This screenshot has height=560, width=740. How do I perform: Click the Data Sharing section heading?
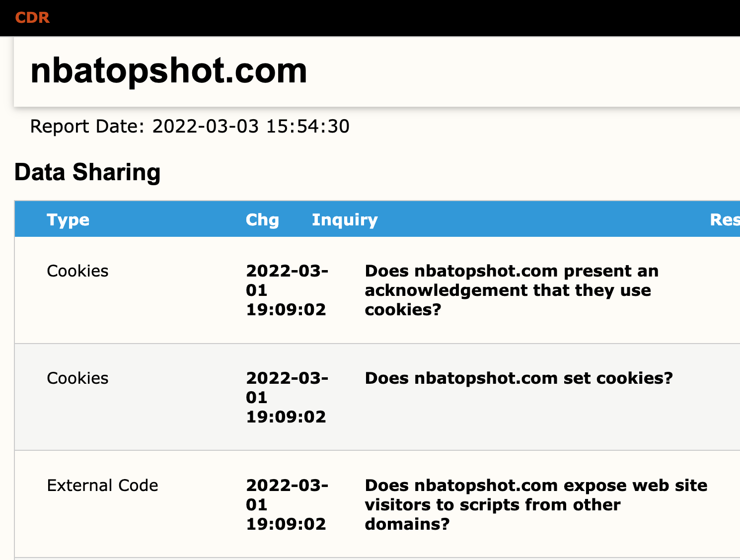click(x=87, y=172)
